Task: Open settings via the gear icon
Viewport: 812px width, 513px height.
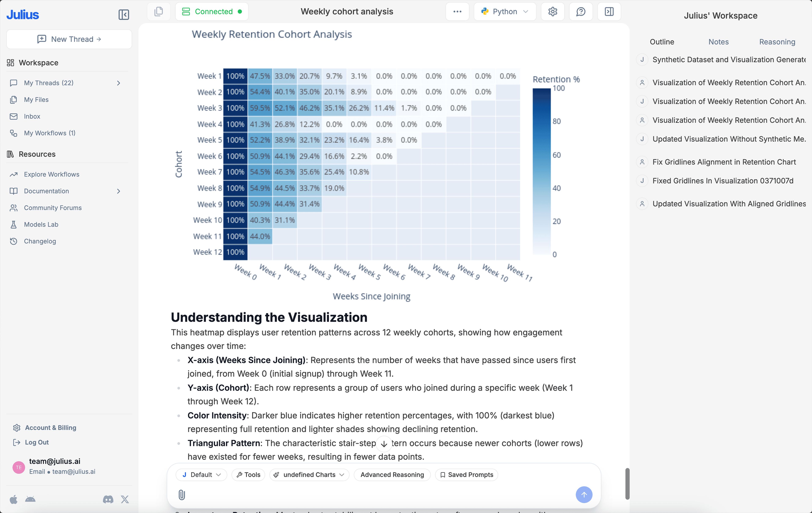Action: pyautogui.click(x=553, y=11)
